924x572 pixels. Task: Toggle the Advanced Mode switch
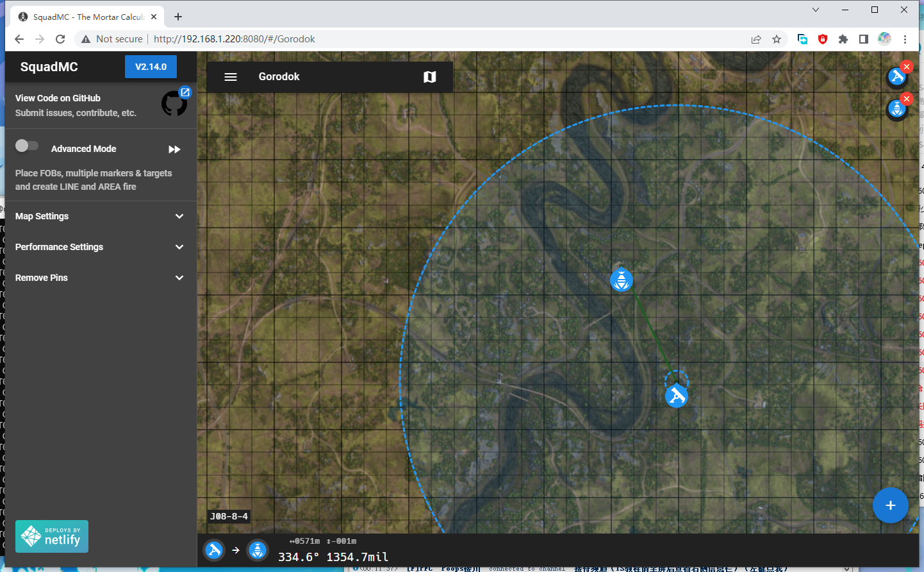point(27,146)
